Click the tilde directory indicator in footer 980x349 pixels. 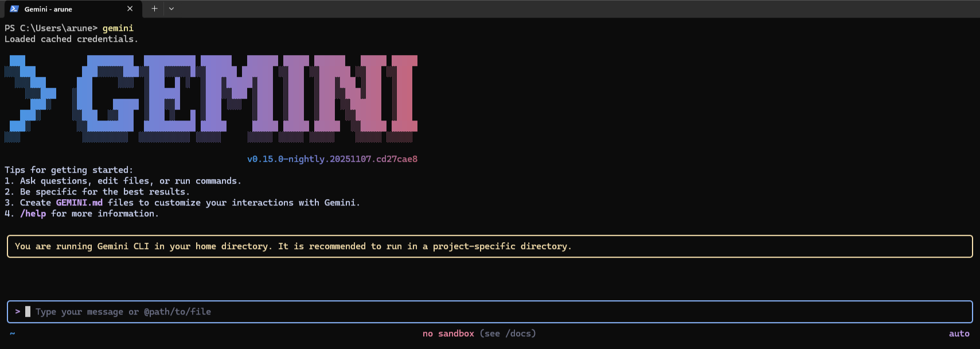[12, 334]
